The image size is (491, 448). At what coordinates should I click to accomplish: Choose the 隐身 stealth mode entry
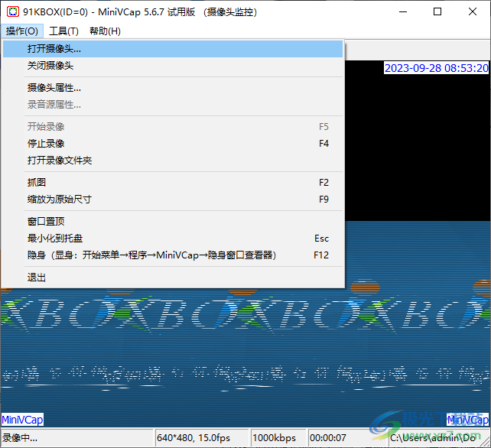[x=173, y=255]
